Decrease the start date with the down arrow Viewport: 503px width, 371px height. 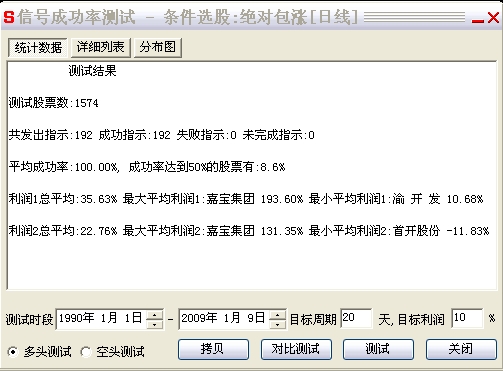pos(155,324)
